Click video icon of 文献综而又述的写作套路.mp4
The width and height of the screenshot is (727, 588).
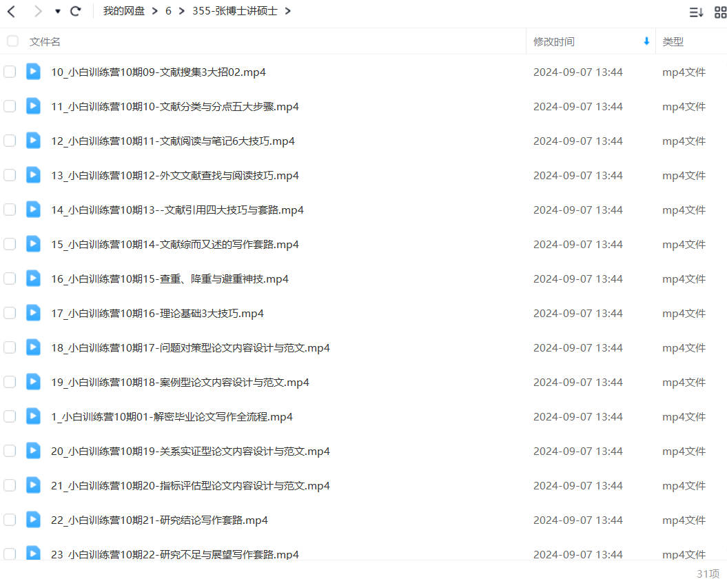pyautogui.click(x=33, y=243)
